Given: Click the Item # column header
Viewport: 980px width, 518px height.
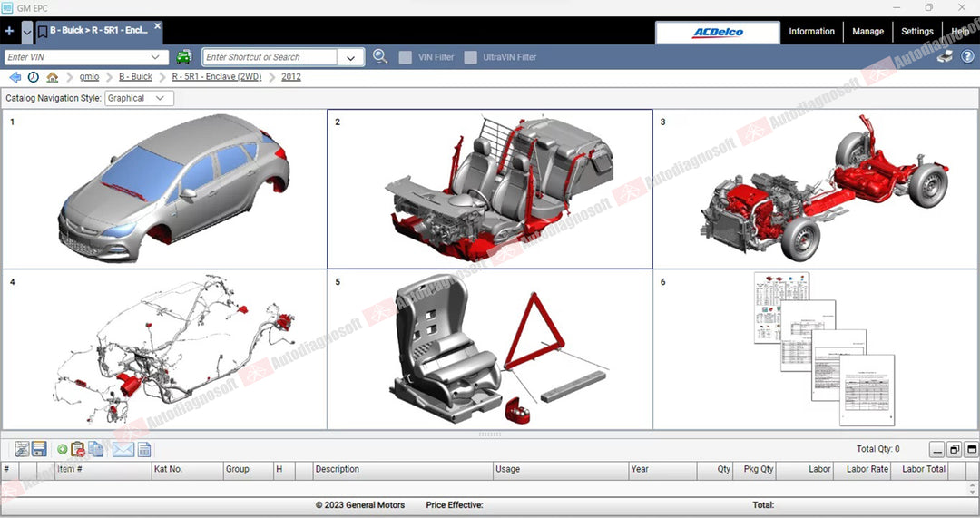Looking at the screenshot, I should coord(103,469).
